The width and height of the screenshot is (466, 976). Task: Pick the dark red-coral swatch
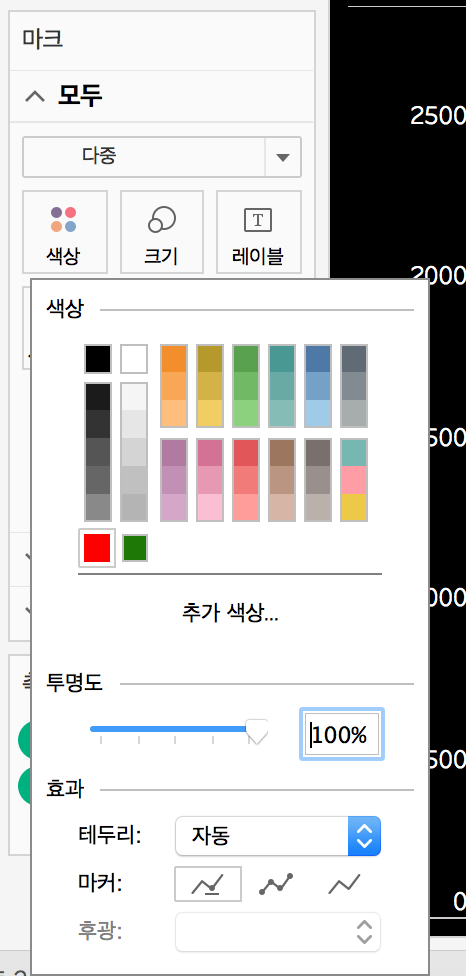click(246, 453)
